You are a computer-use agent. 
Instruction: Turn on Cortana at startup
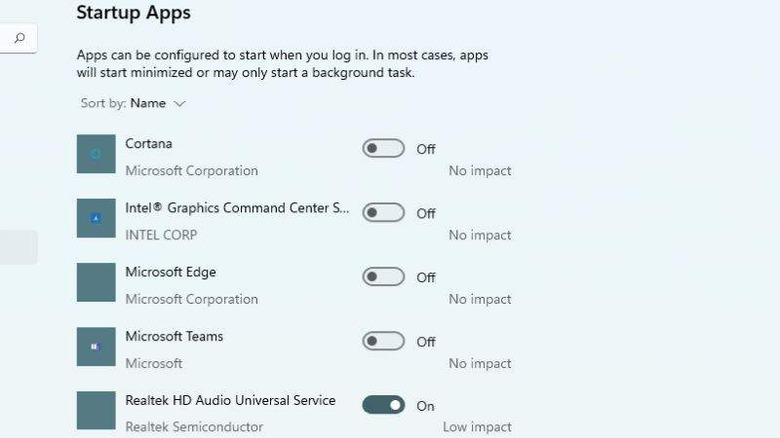(x=383, y=149)
